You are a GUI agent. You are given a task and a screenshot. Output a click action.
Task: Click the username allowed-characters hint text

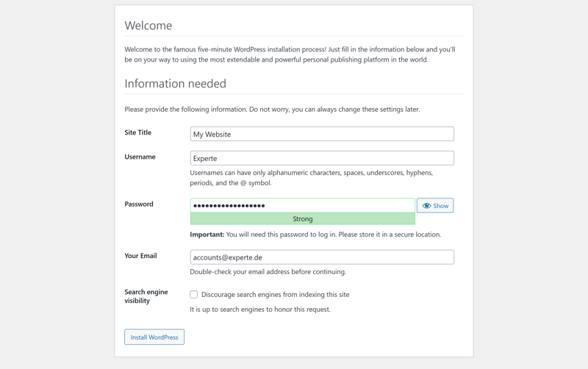[x=312, y=178]
